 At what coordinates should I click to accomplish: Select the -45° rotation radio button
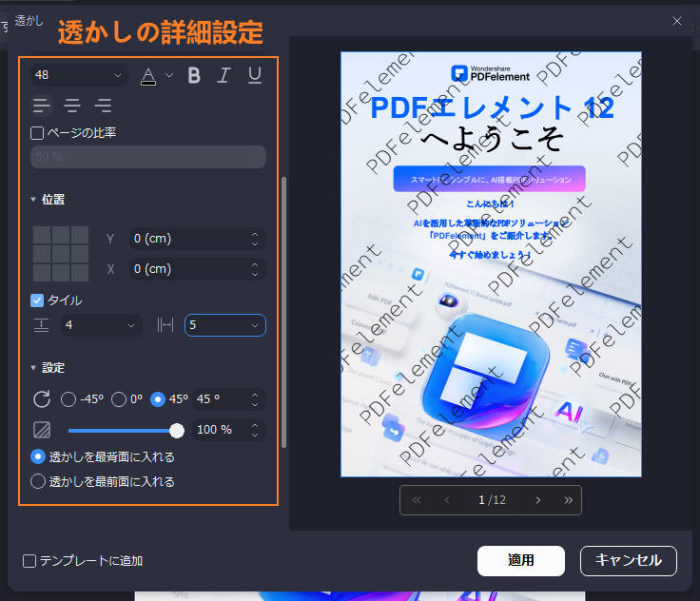pos(68,399)
